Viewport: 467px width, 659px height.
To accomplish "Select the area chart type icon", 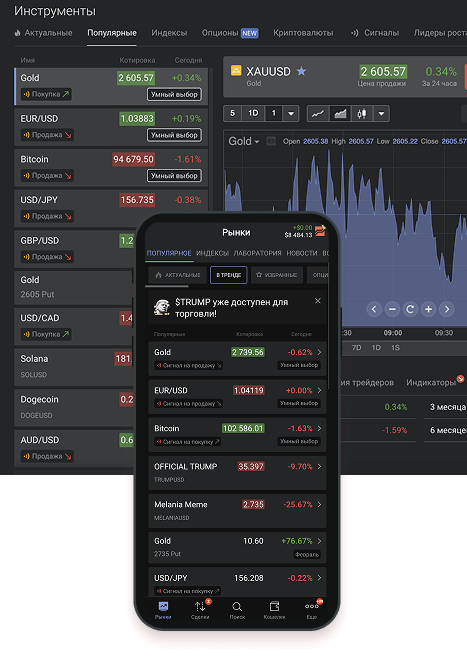I will [x=340, y=113].
